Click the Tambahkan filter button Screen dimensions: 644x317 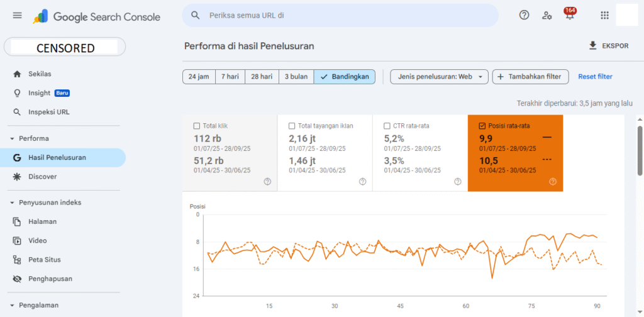click(x=530, y=77)
